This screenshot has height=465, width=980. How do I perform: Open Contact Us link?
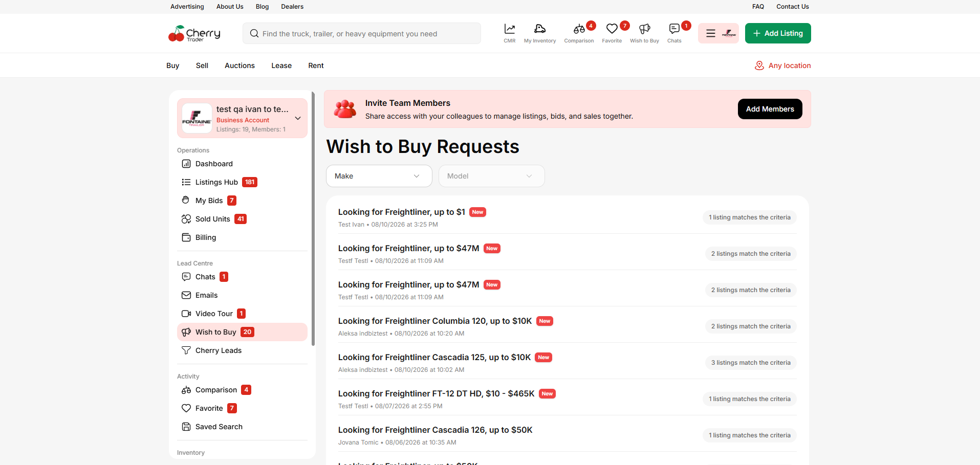point(792,7)
